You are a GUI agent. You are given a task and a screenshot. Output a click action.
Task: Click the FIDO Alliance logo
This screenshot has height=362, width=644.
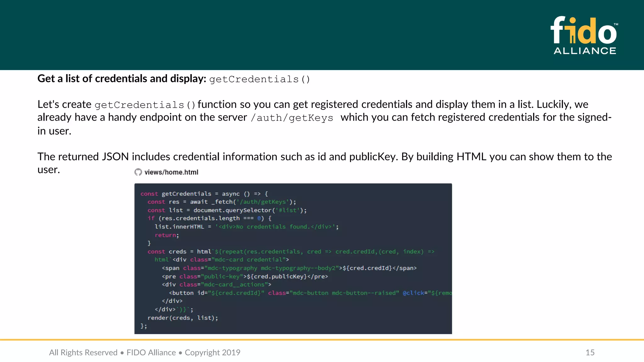point(585,36)
